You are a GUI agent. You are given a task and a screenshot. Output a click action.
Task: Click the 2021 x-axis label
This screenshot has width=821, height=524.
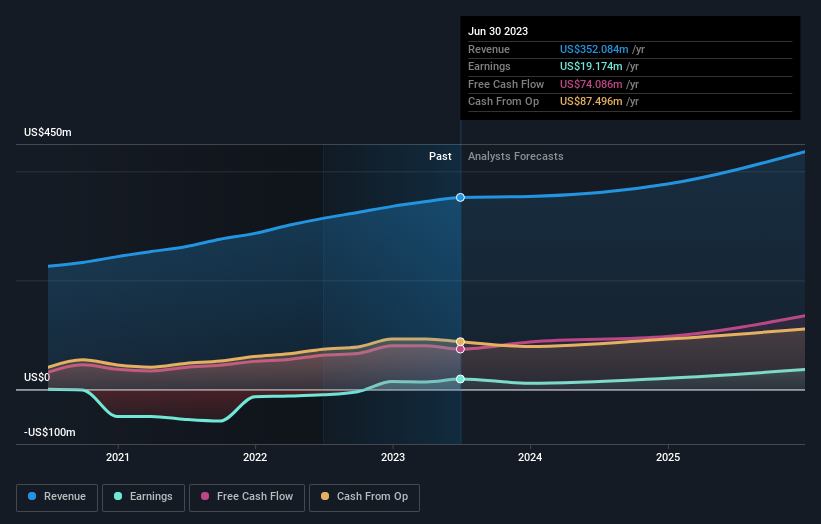click(x=118, y=458)
